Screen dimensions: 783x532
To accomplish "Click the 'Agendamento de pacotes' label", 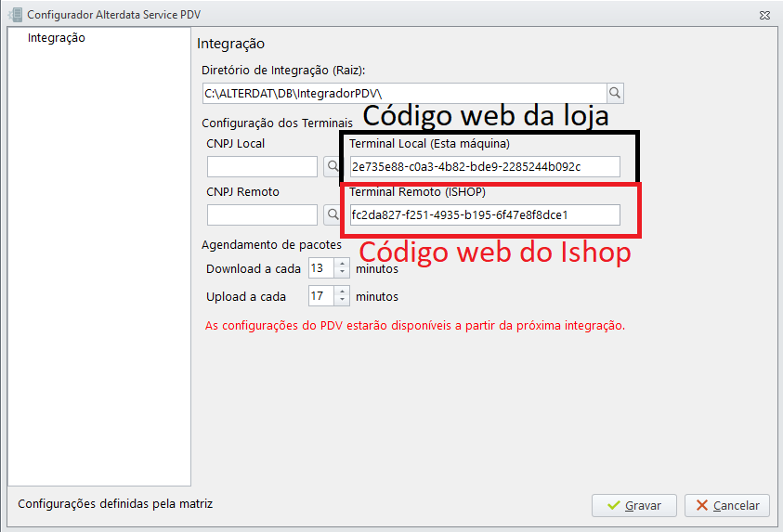I will click(x=271, y=244).
